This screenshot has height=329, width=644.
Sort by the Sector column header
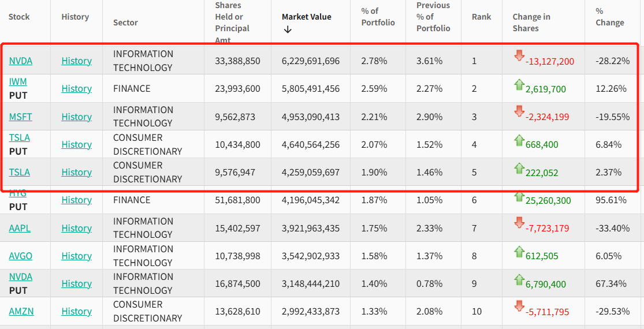(125, 23)
